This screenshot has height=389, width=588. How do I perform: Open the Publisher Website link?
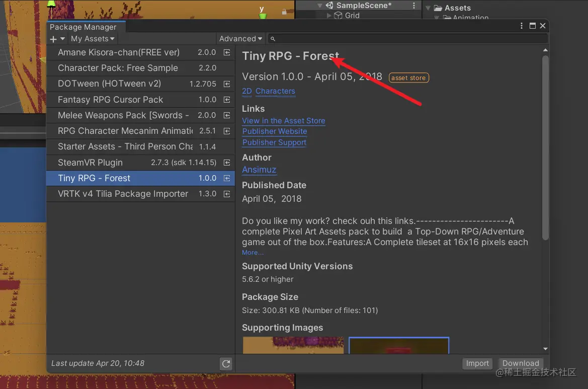click(275, 131)
